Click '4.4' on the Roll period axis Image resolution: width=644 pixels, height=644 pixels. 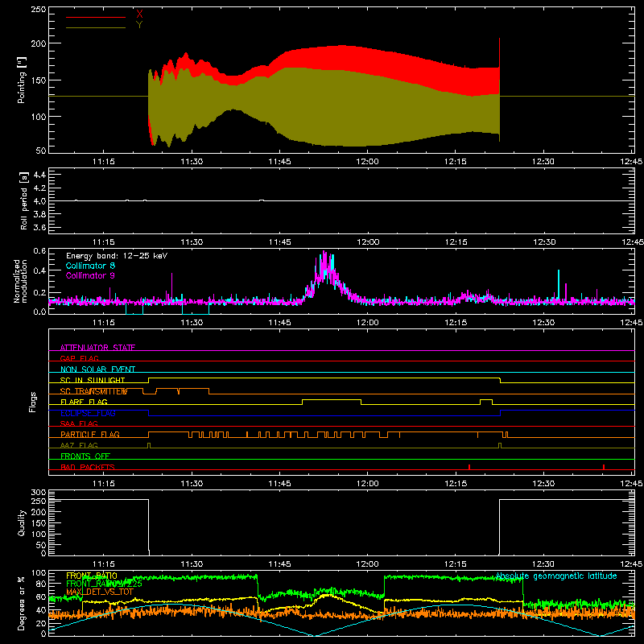pos(39,175)
